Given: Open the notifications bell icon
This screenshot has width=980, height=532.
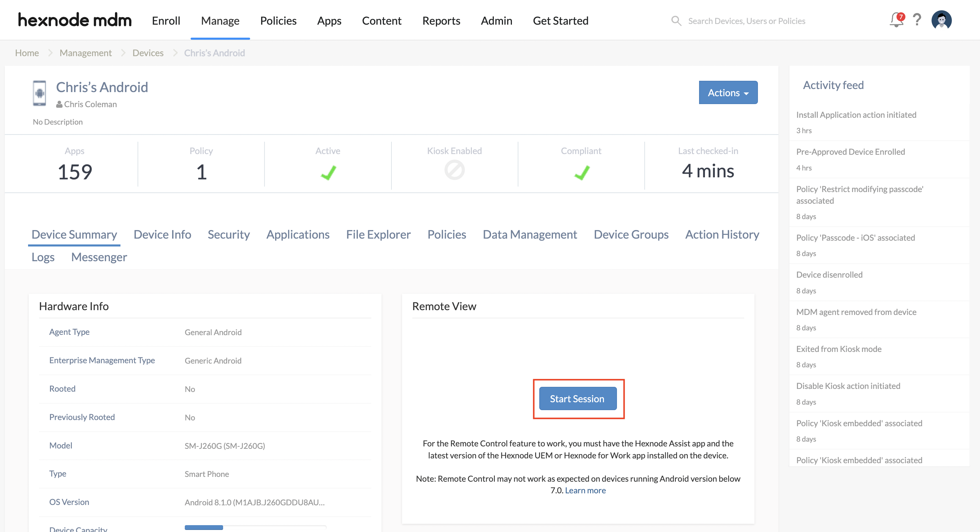Looking at the screenshot, I should [896, 20].
